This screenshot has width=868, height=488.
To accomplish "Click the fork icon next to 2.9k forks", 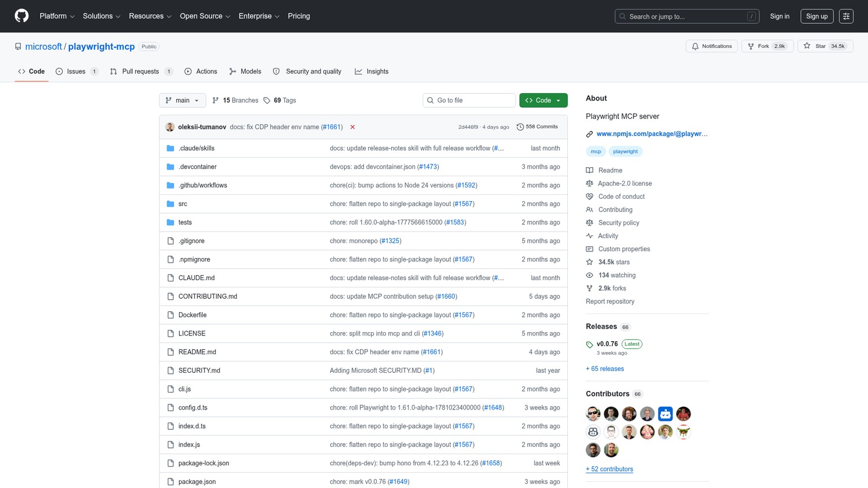I will tap(589, 289).
